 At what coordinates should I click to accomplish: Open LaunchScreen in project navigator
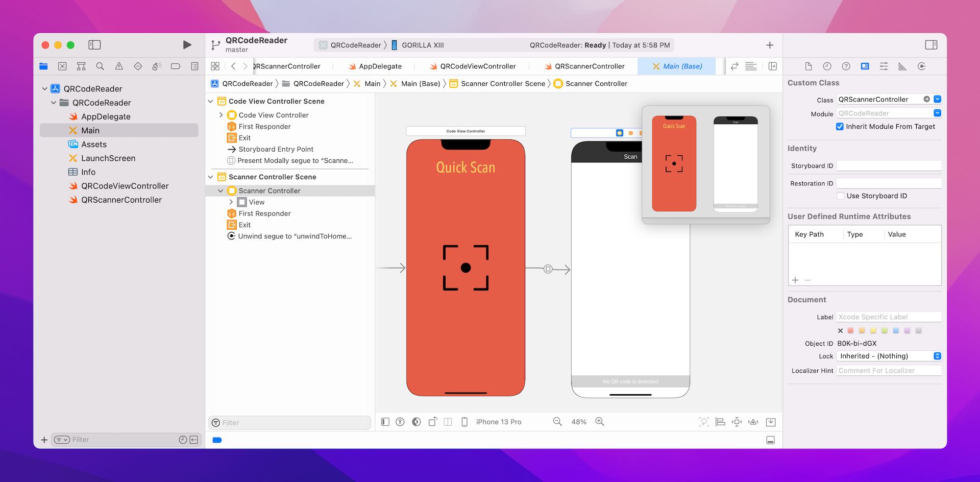108,158
